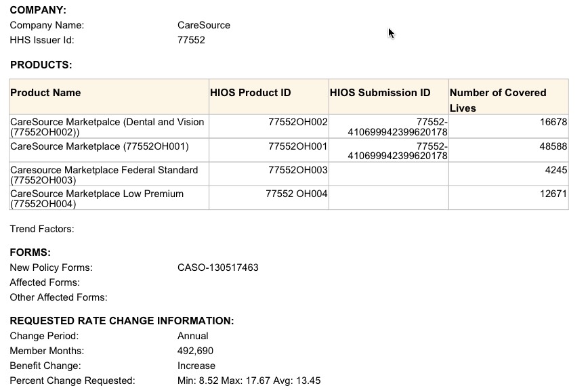Click covered lives value 4245

(x=555, y=170)
